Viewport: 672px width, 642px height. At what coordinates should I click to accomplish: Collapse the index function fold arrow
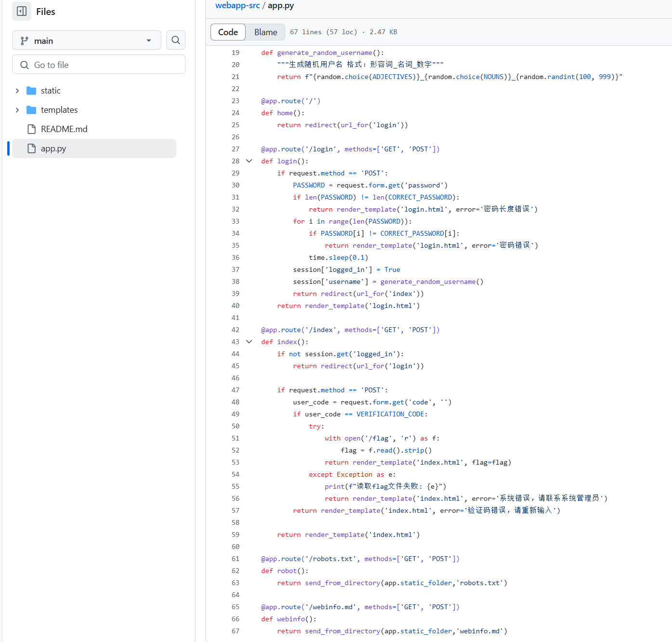249,342
